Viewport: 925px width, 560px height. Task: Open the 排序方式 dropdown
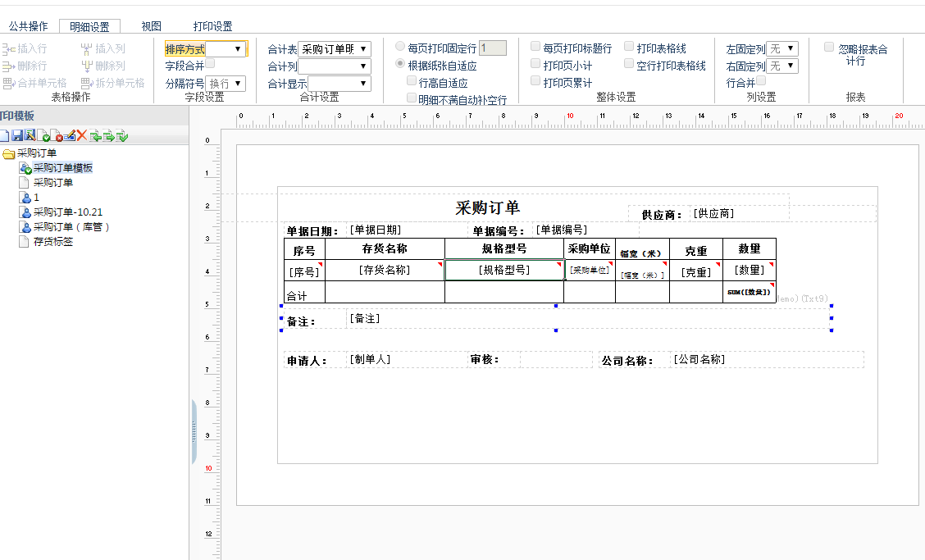[x=226, y=49]
